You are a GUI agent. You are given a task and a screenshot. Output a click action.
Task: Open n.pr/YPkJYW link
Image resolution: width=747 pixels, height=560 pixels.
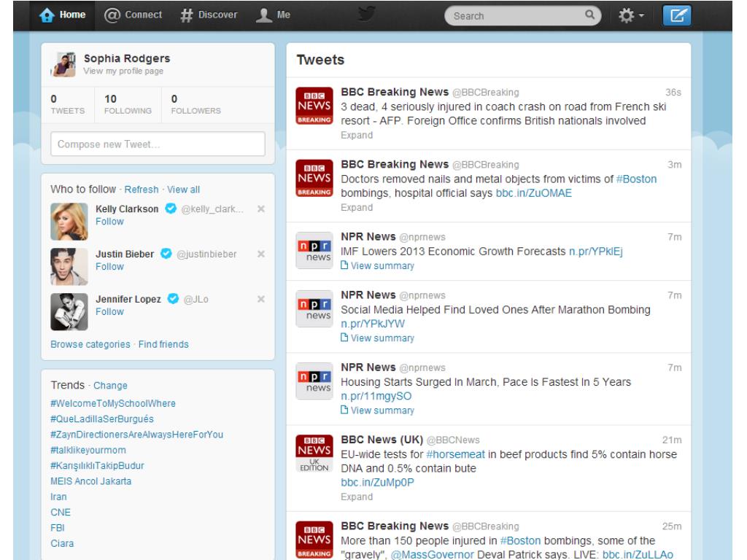373,324
